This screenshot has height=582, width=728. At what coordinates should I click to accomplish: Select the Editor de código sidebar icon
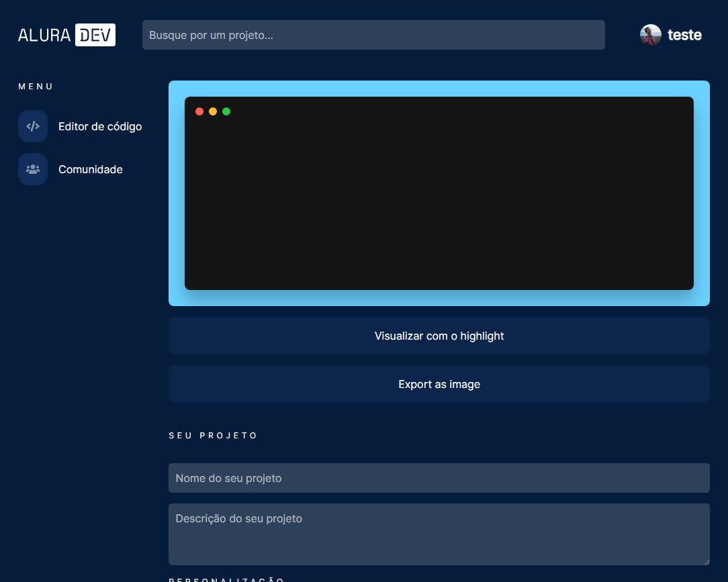[x=32, y=126]
